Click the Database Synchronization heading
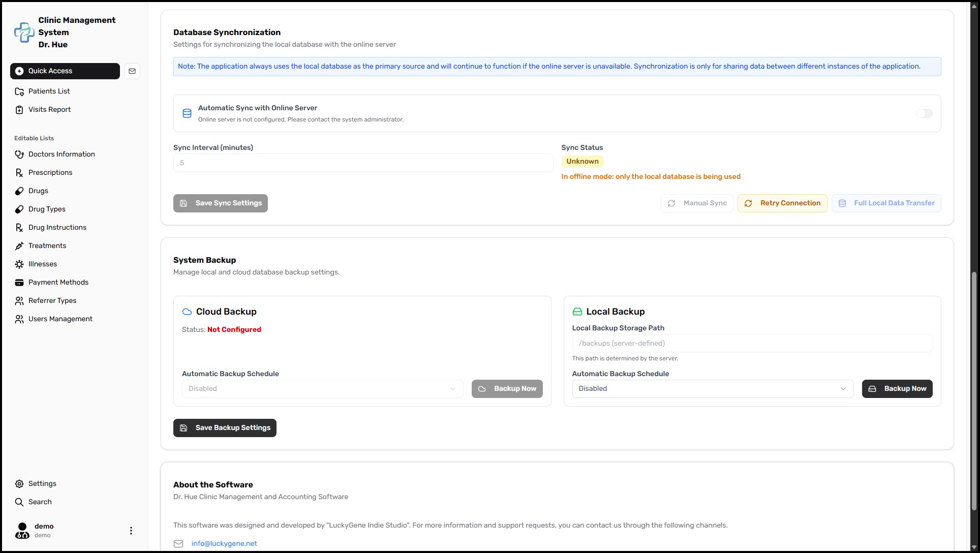The height and width of the screenshot is (553, 980). coord(227,33)
